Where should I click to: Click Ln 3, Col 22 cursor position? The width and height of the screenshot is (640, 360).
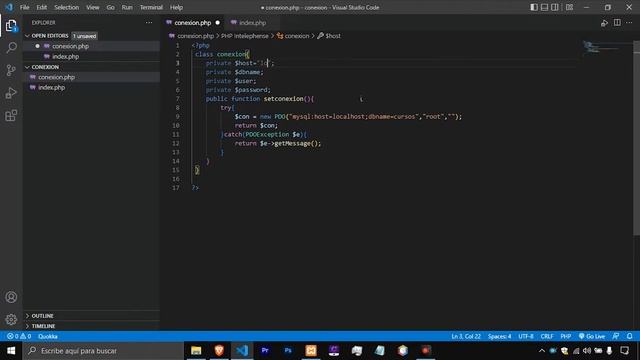coord(466,336)
